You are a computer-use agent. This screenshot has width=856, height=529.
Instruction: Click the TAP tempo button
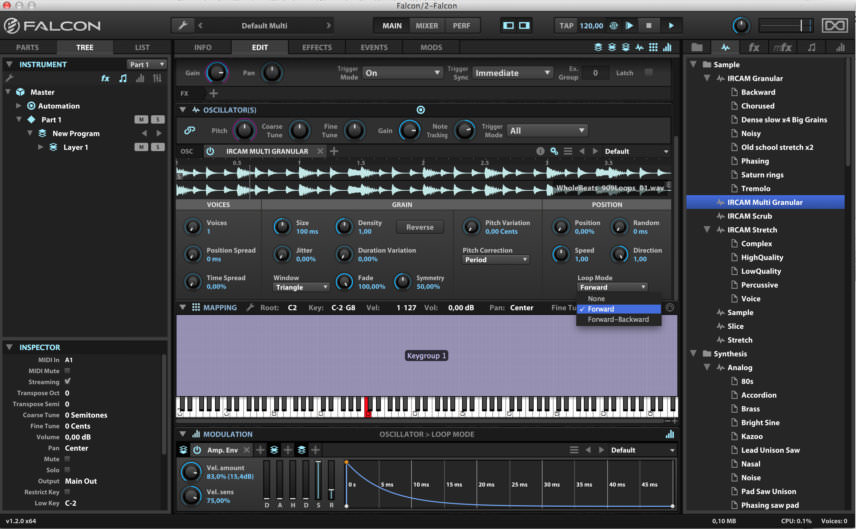pyautogui.click(x=567, y=26)
